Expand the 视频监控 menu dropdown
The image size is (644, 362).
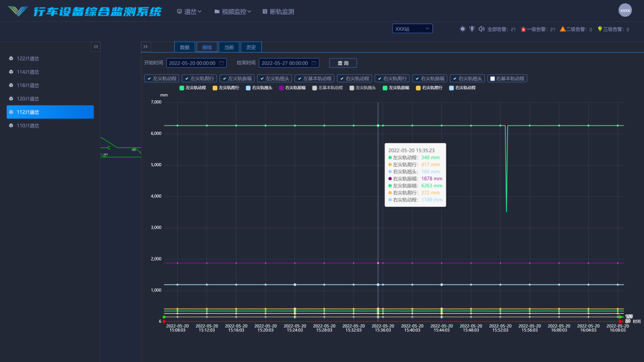[233, 11]
